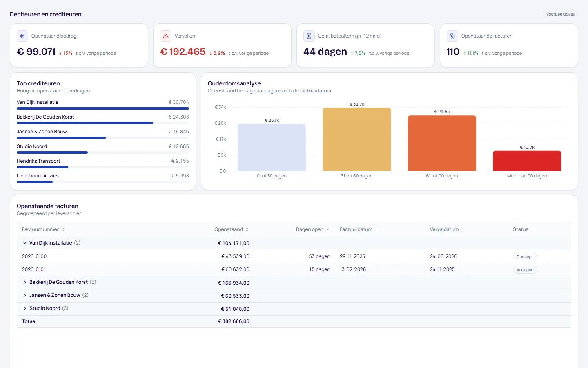588x368 pixels.
Task: Click the amount € 60.632,00
Action: point(235,269)
